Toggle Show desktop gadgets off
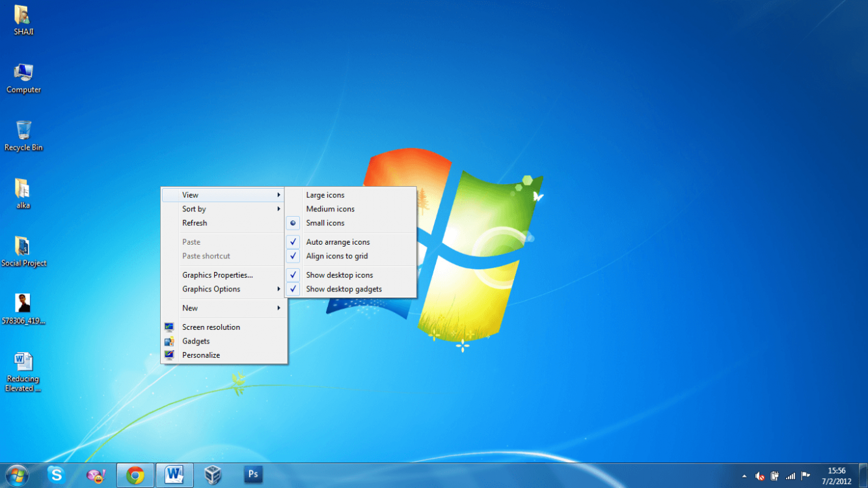Image resolution: width=868 pixels, height=488 pixels. [344, 290]
